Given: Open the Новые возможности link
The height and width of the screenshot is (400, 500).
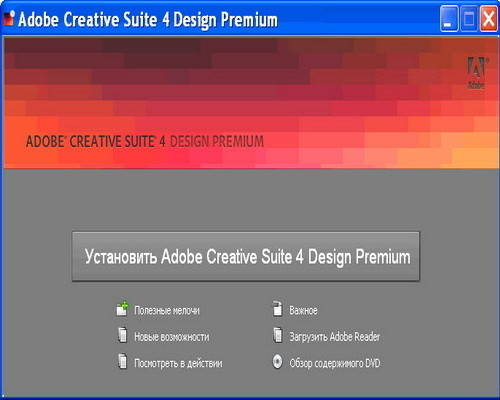Looking at the screenshot, I should [172, 337].
